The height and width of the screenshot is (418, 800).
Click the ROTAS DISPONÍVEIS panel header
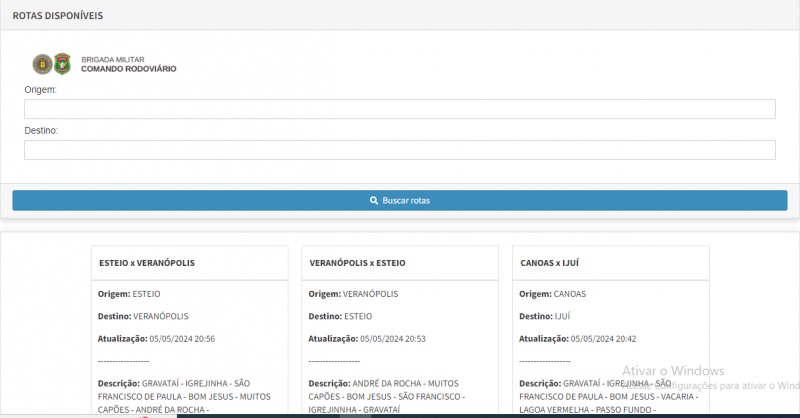(x=57, y=16)
